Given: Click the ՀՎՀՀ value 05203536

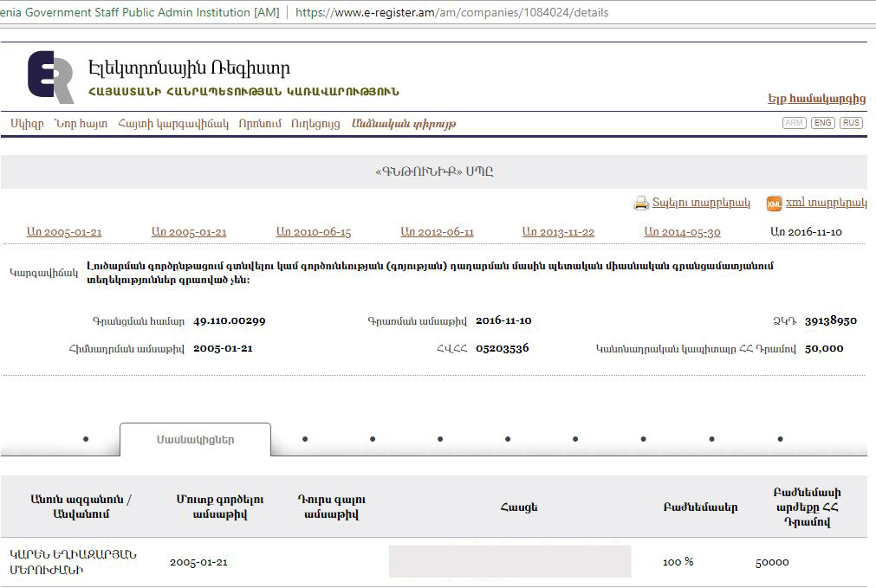Looking at the screenshot, I should pyautogui.click(x=503, y=348).
